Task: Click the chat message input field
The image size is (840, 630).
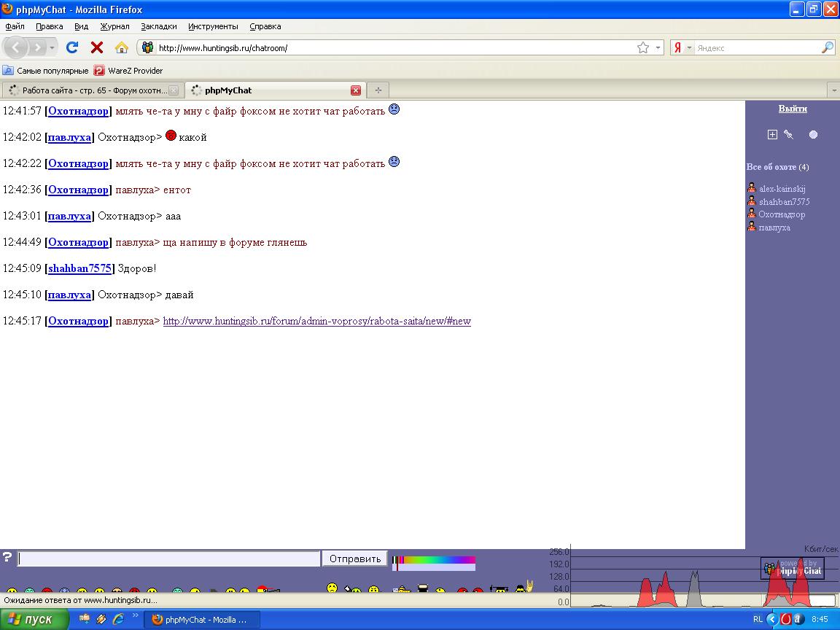Action: [169, 559]
